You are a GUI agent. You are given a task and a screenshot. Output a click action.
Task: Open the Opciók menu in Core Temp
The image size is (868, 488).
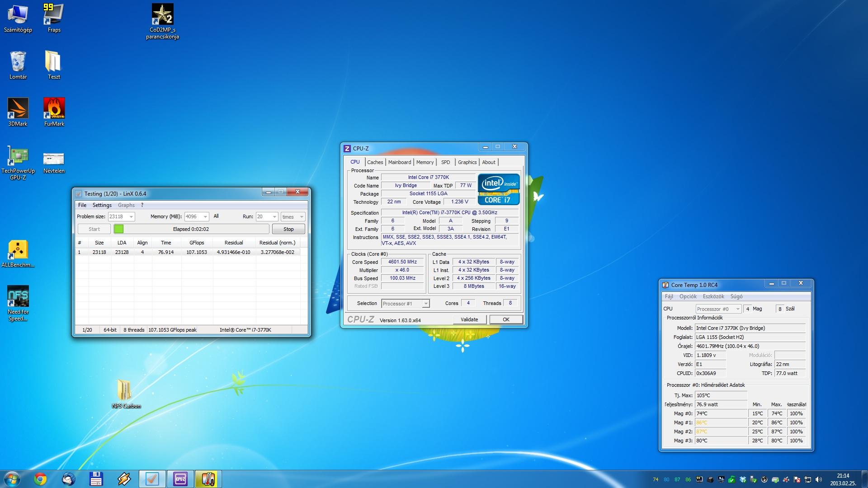pos(688,296)
